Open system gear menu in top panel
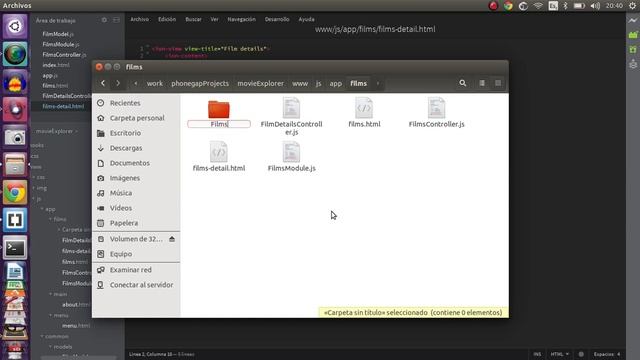This screenshot has height=360, width=640. [x=632, y=6]
